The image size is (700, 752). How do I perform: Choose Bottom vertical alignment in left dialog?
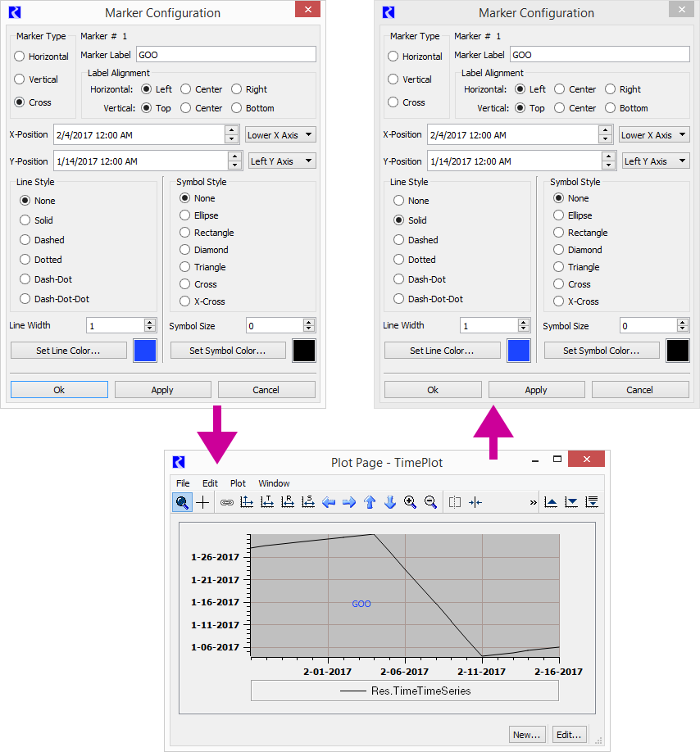252,108
